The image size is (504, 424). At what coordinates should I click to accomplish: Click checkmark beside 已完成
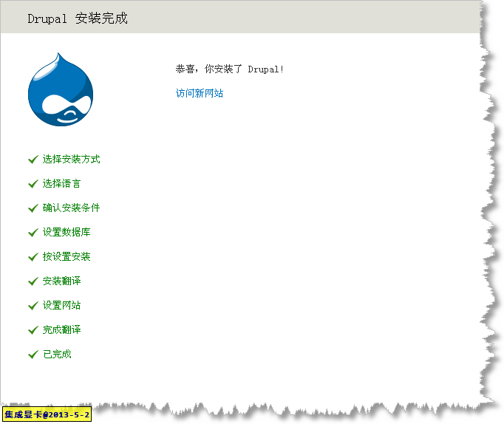tap(33, 355)
